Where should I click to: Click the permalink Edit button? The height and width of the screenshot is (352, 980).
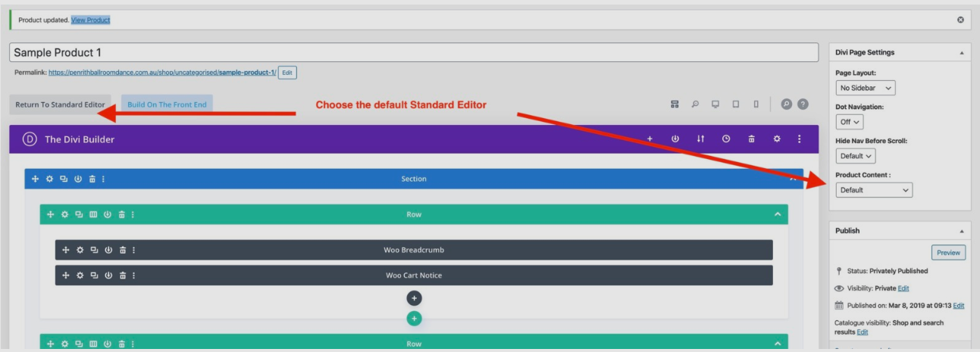click(287, 73)
